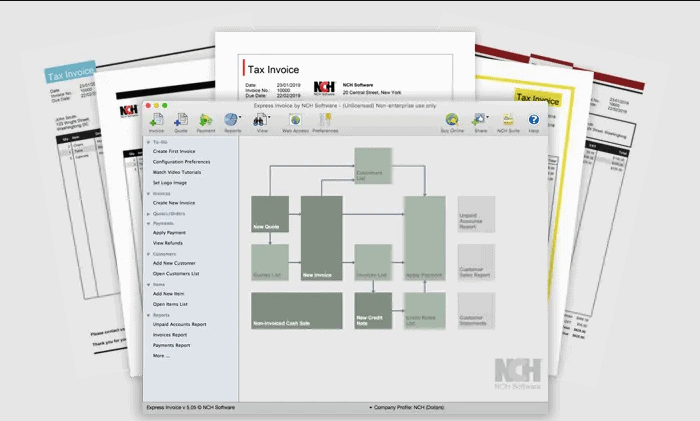Screen dimensions: 700x421
Task: Open the Share toolbar dropdown
Action: [x=480, y=121]
